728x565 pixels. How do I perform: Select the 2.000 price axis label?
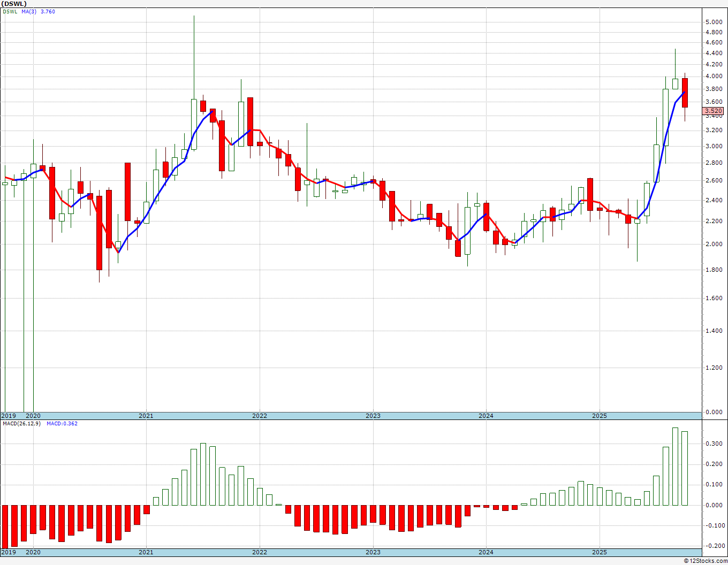[x=714, y=244]
